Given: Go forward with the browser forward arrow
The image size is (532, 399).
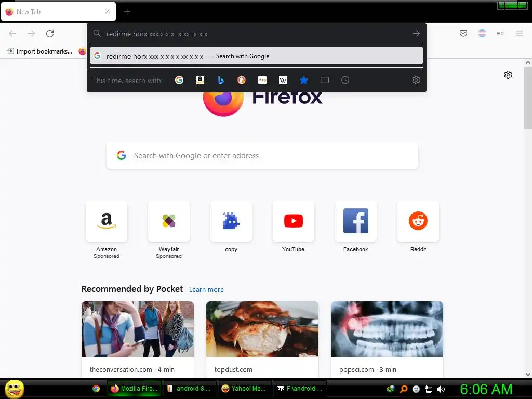Looking at the screenshot, I should click(x=31, y=34).
